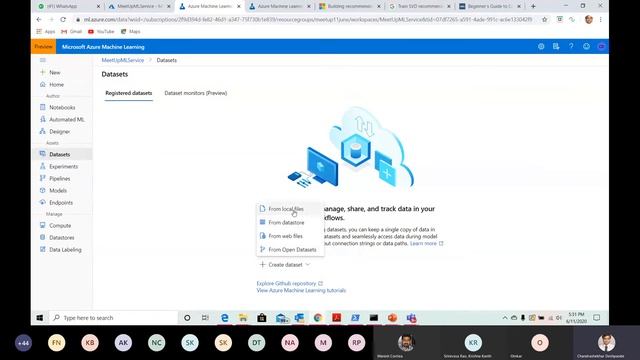Open a new browser tab
The height and width of the screenshot is (360, 640).
click(533, 6)
